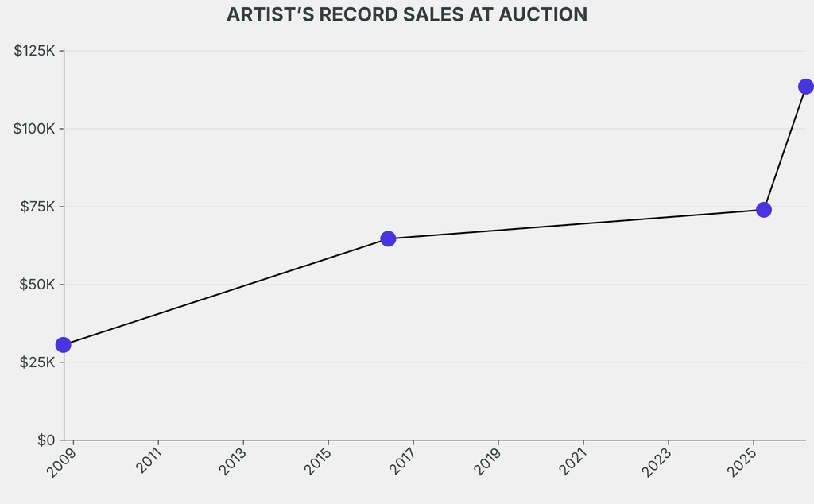Click the $75K y-axis label
814x504 pixels.
click(37, 207)
